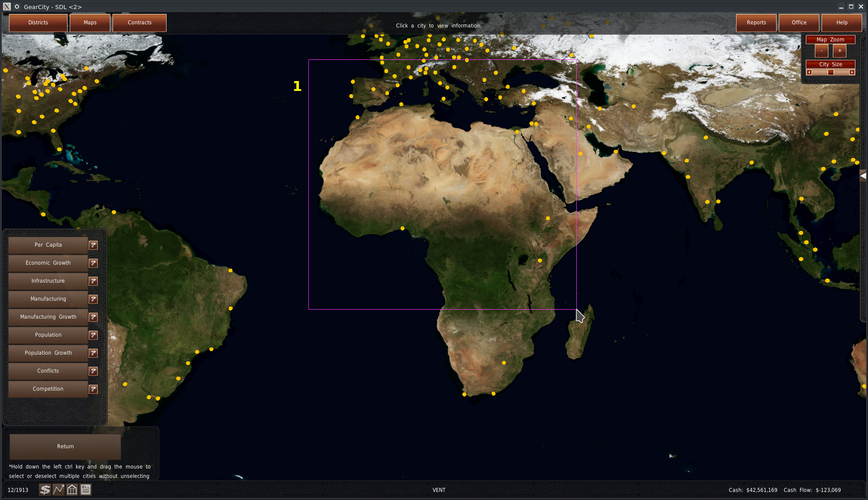Click the line chart stocks icon
The height and width of the screenshot is (500, 868).
click(59, 490)
